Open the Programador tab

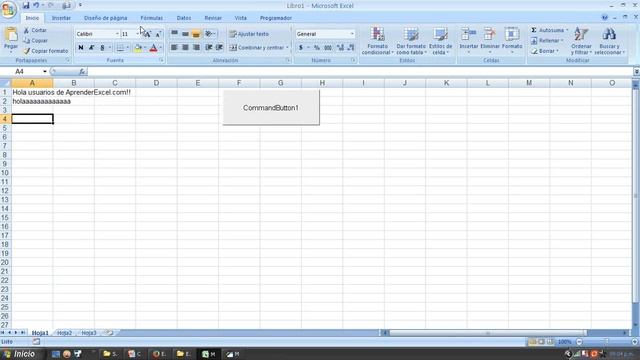click(x=276, y=18)
